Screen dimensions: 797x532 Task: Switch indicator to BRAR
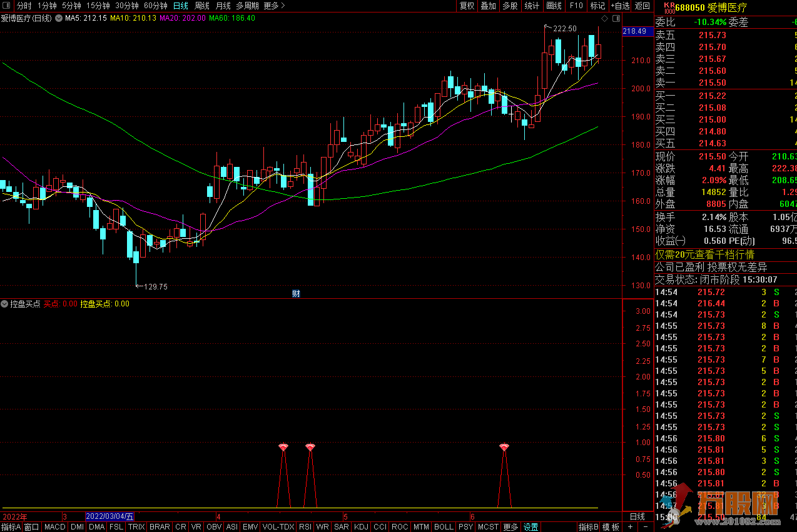click(160, 527)
